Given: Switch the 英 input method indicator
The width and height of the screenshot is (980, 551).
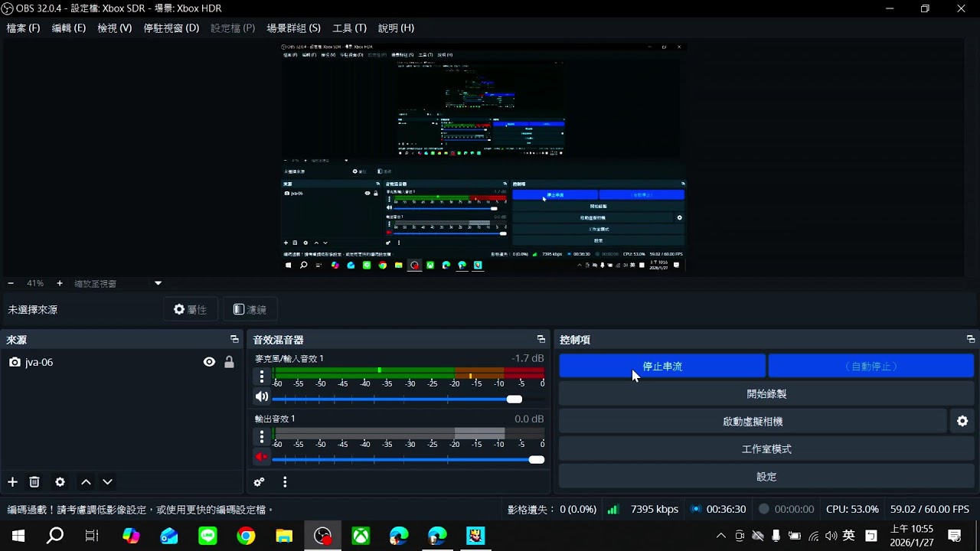Looking at the screenshot, I should (848, 536).
